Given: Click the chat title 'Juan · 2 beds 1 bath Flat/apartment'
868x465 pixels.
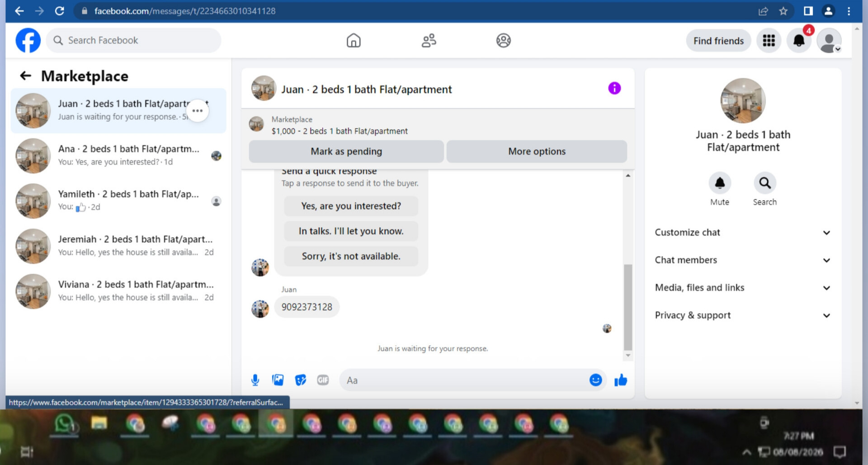Looking at the screenshot, I should click(366, 90).
